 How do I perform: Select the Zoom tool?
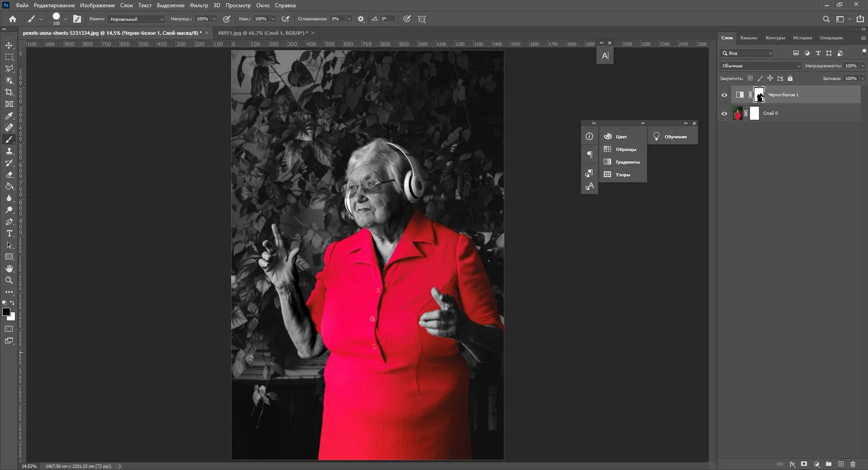(x=9, y=280)
